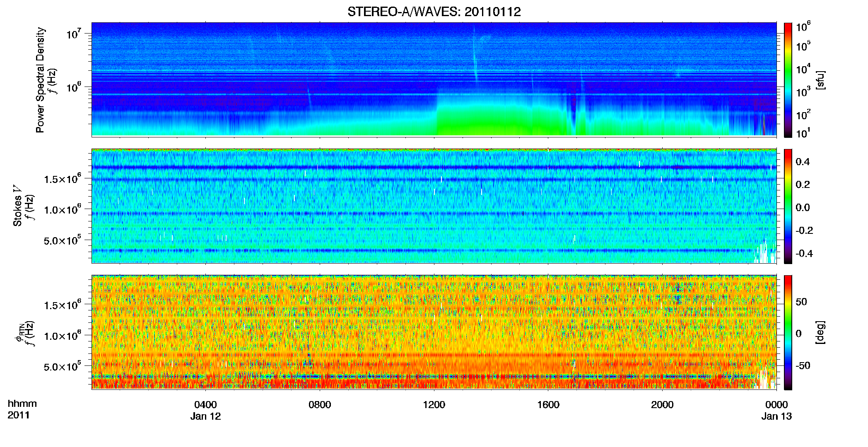868x447 pixels.
Task: Click the 0400 time tick label
Action: point(205,405)
